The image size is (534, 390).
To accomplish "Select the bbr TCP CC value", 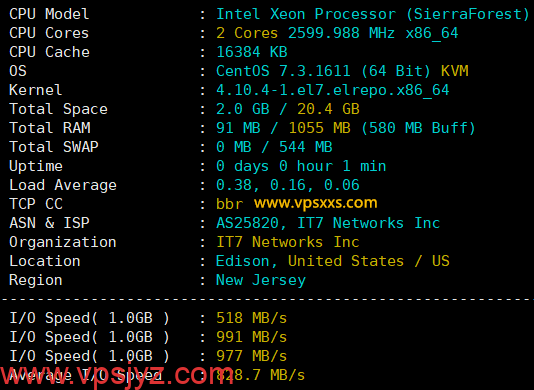I will [230, 204].
